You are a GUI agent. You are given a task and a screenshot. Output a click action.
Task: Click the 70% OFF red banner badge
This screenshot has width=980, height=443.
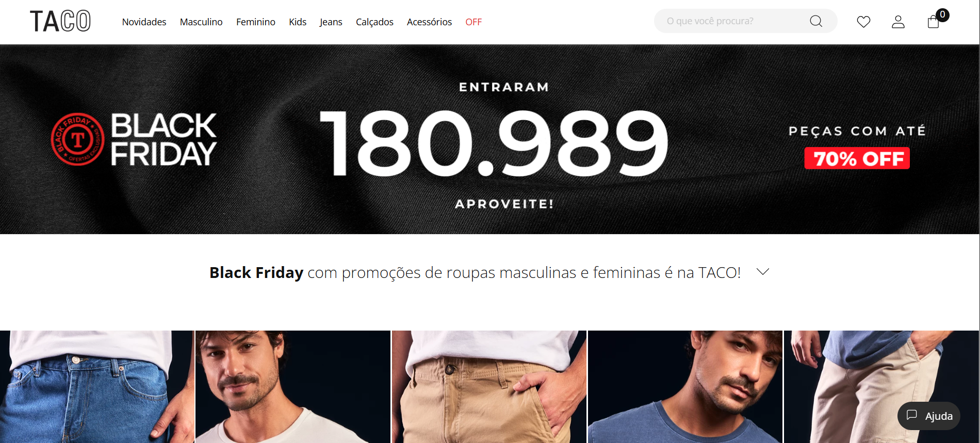[x=857, y=158]
